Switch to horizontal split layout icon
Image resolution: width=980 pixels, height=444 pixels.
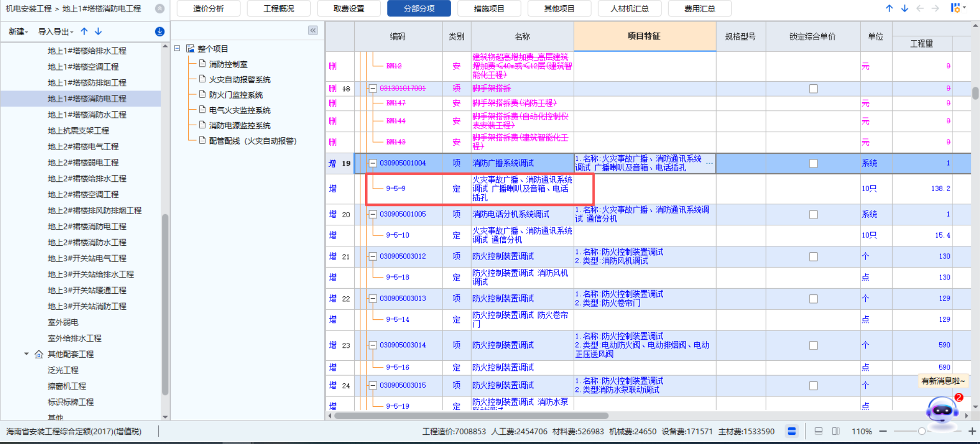coord(818,431)
